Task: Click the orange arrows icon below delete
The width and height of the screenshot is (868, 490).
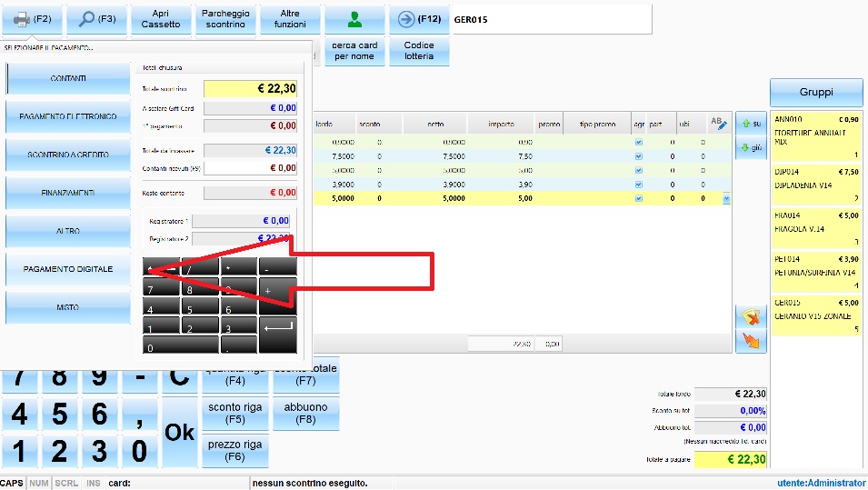Action: click(751, 341)
